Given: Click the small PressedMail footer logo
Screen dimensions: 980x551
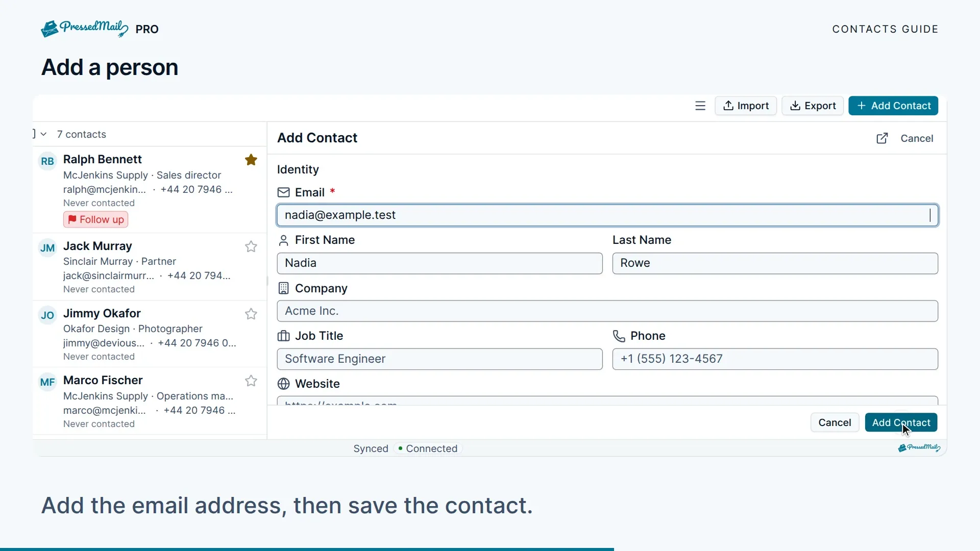Looking at the screenshot, I should [919, 447].
